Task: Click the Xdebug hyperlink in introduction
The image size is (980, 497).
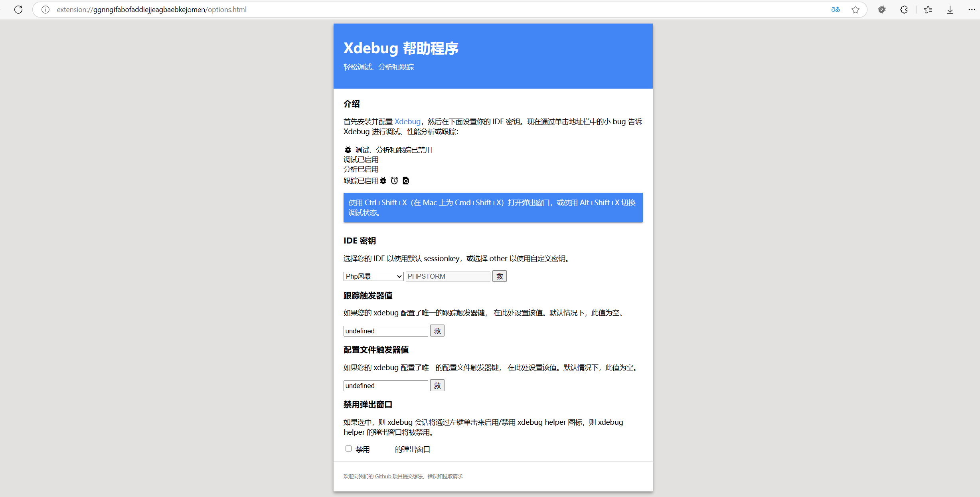Action: 407,121
